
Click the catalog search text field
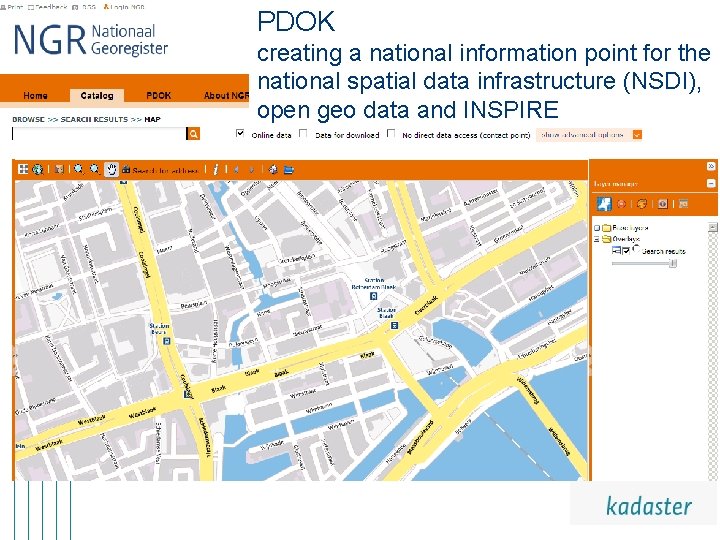(99, 134)
